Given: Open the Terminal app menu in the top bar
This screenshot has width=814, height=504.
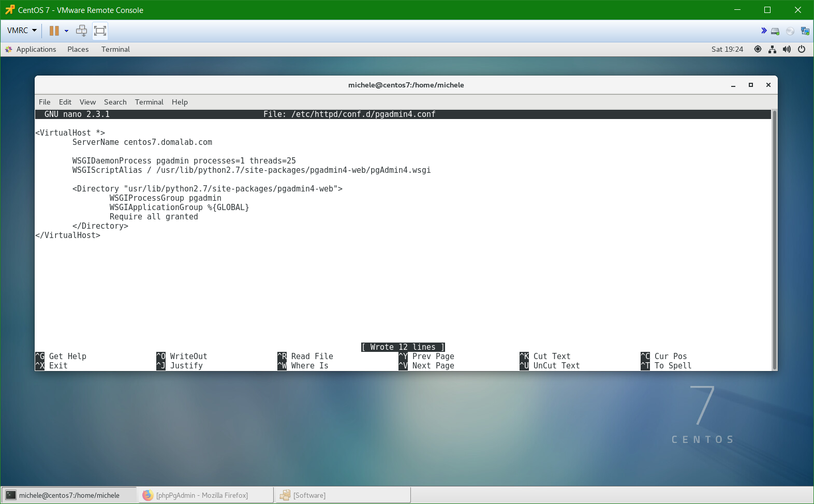Looking at the screenshot, I should coord(115,49).
